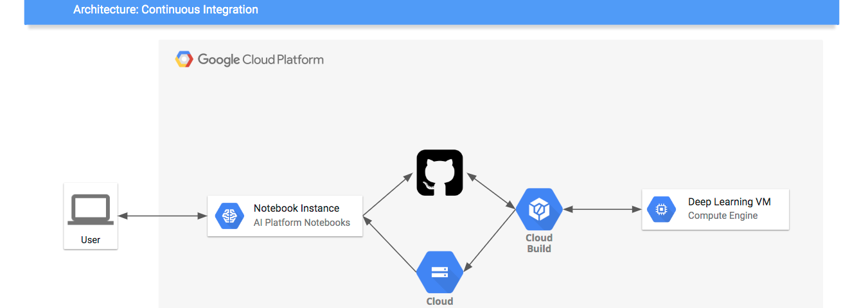Image resolution: width=868 pixels, height=308 pixels.
Task: Click the Cloud Storage hexagon icon
Action: pyautogui.click(x=440, y=272)
